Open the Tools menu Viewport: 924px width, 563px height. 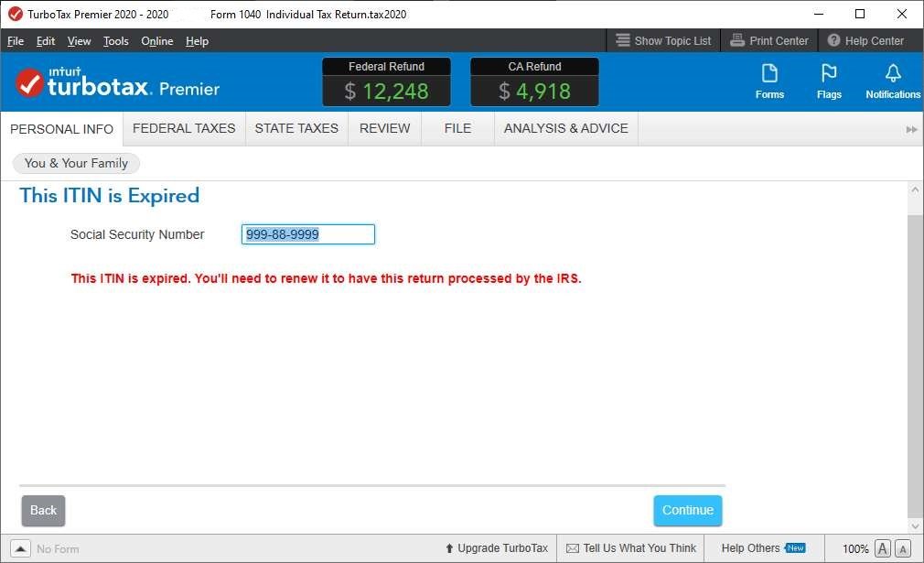(x=116, y=41)
